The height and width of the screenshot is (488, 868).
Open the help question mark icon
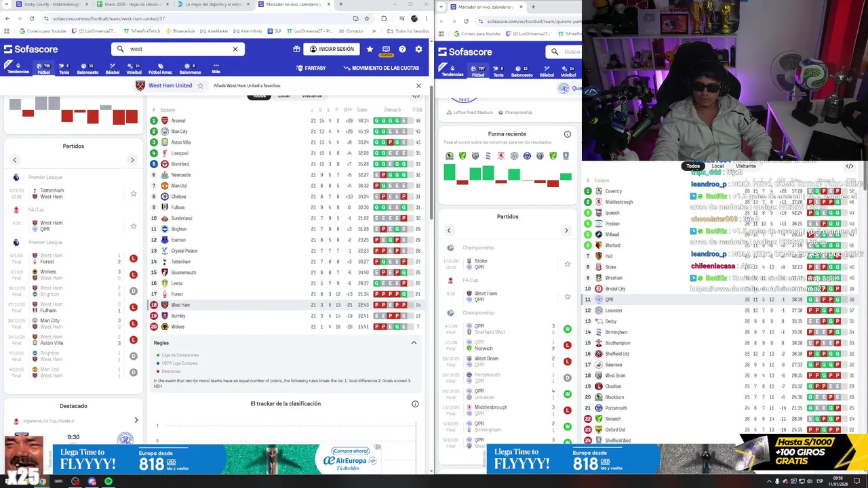coord(402,49)
